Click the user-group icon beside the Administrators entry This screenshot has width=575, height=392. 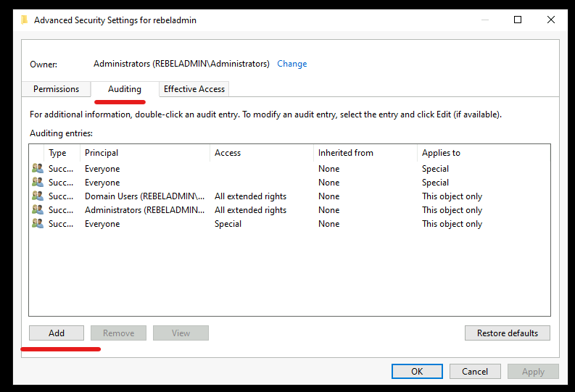(38, 209)
